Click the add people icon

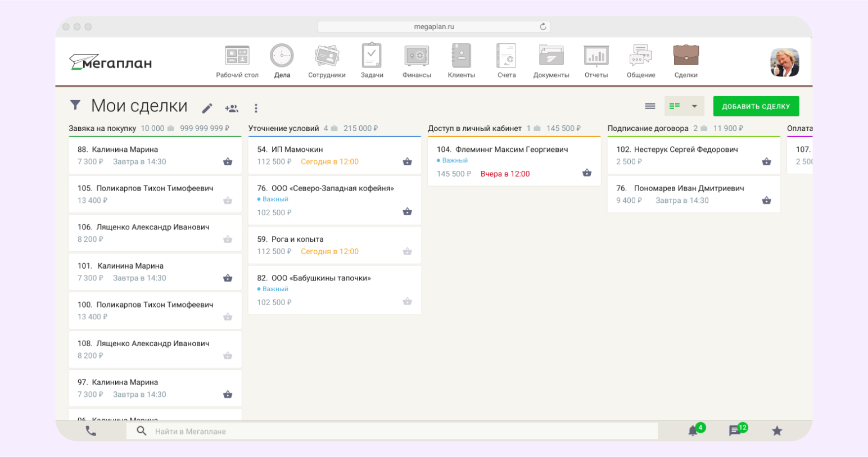pyautogui.click(x=232, y=108)
